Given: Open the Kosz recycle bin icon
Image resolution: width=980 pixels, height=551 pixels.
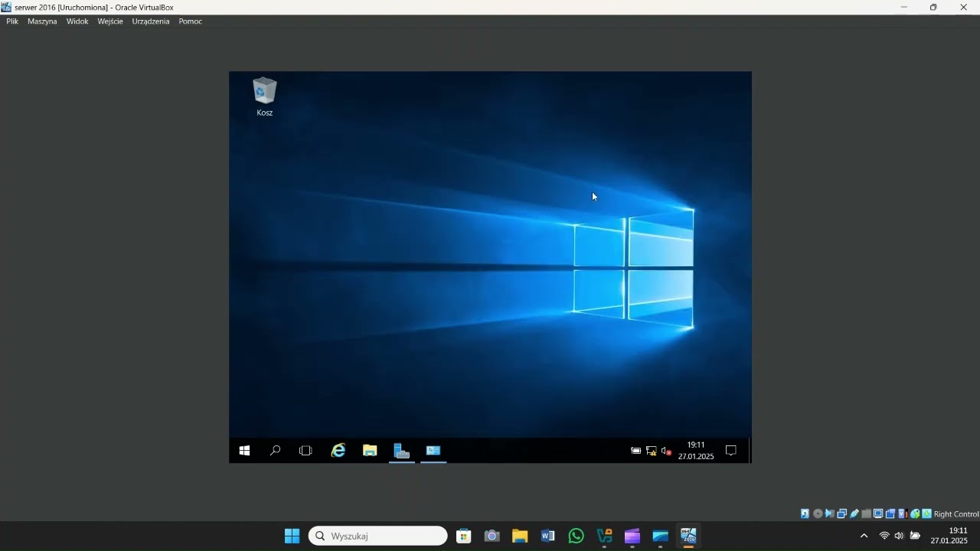Looking at the screenshot, I should click(265, 96).
